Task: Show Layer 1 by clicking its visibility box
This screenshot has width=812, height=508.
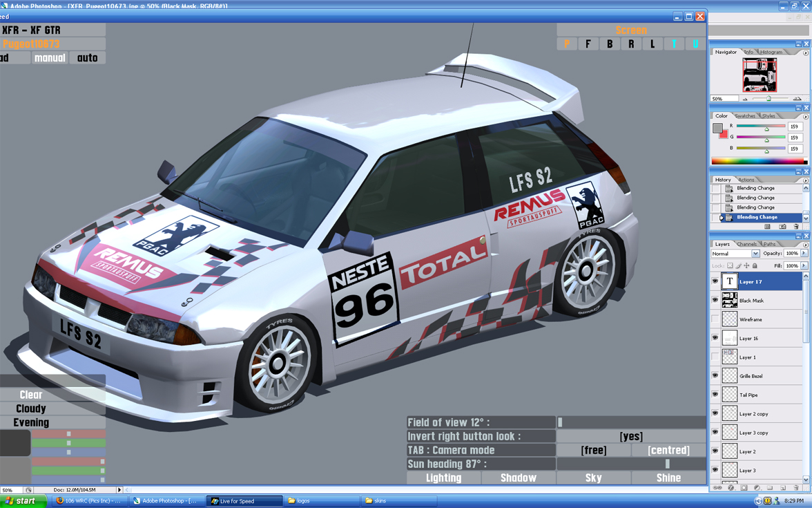Action: click(x=715, y=357)
